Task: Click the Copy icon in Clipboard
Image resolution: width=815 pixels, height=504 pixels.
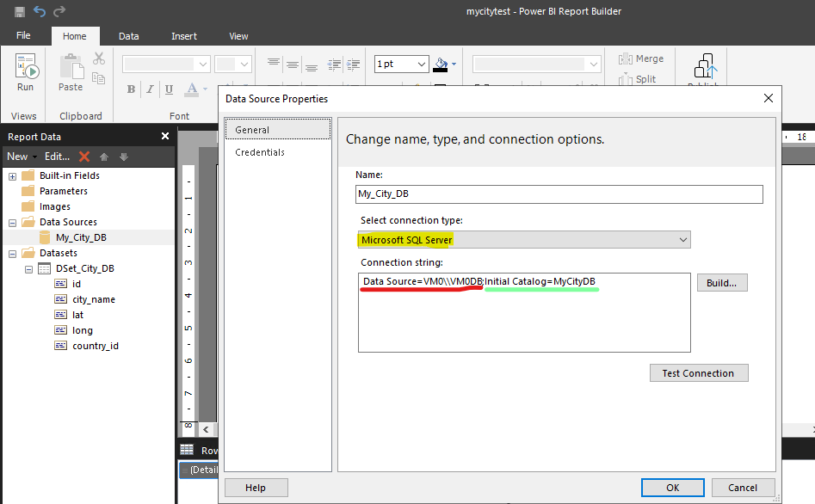Action: click(x=98, y=78)
